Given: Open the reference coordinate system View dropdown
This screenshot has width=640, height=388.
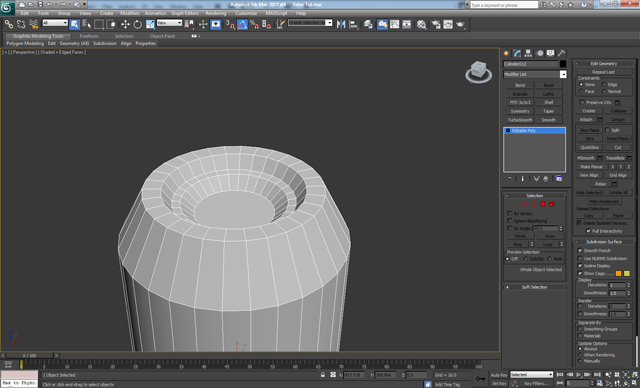Looking at the screenshot, I should coord(169,23).
